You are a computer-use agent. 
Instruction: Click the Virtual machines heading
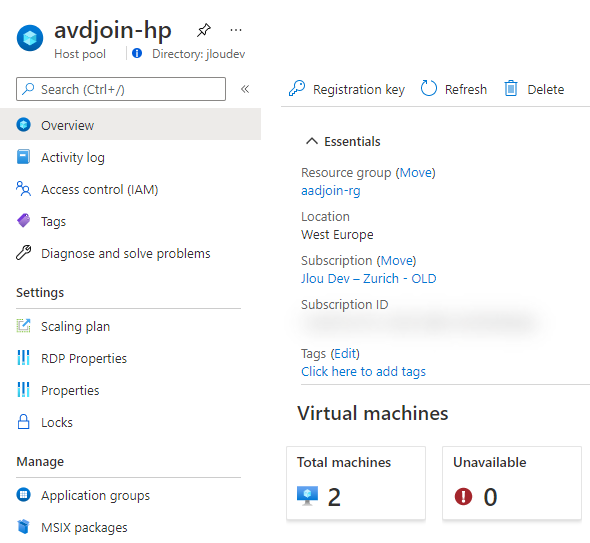click(373, 413)
